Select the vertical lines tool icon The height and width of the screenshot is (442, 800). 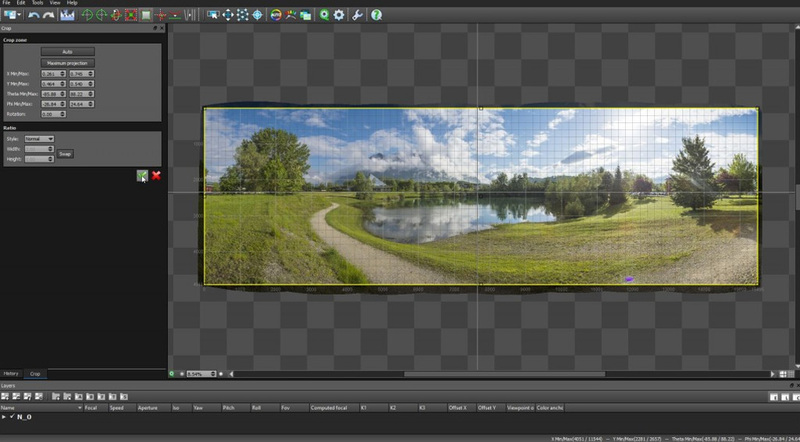tap(190, 15)
